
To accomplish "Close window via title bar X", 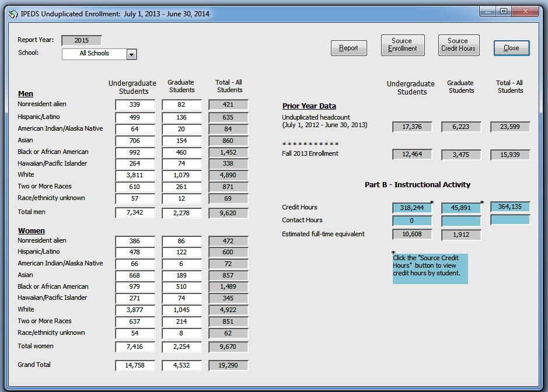I will coord(525,12).
